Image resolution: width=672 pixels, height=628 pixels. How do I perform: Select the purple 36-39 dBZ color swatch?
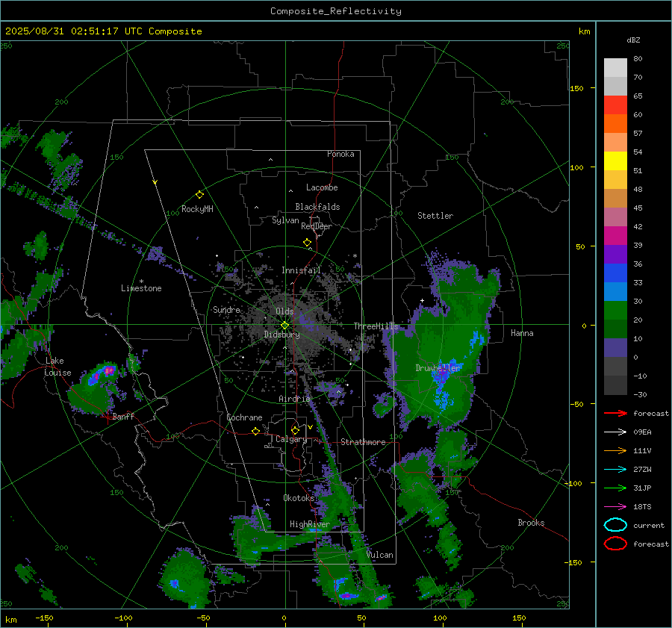click(x=615, y=255)
